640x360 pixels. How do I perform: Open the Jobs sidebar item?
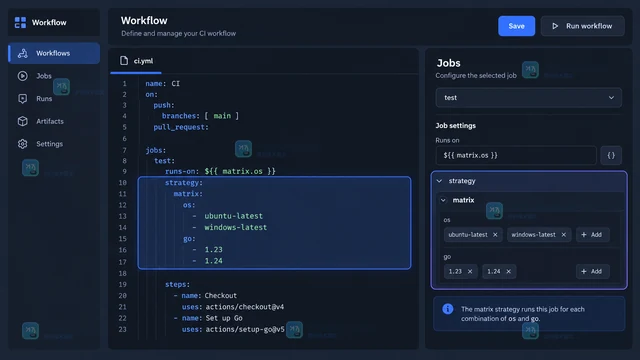(54, 76)
